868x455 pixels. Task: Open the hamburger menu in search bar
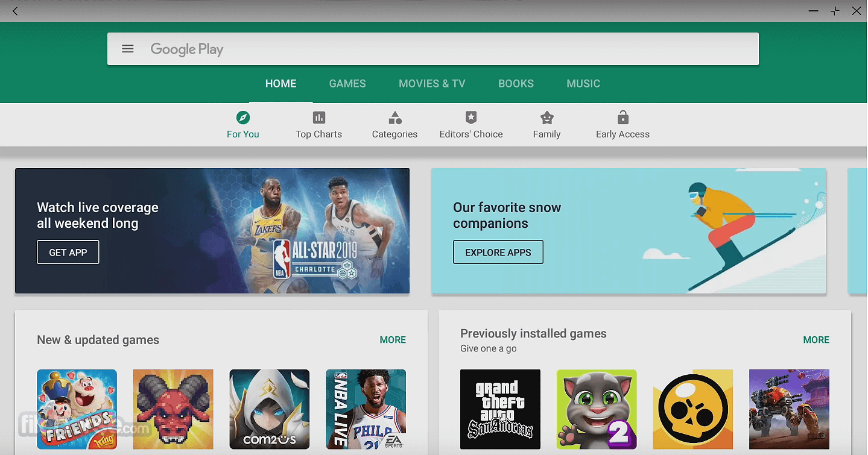click(128, 49)
